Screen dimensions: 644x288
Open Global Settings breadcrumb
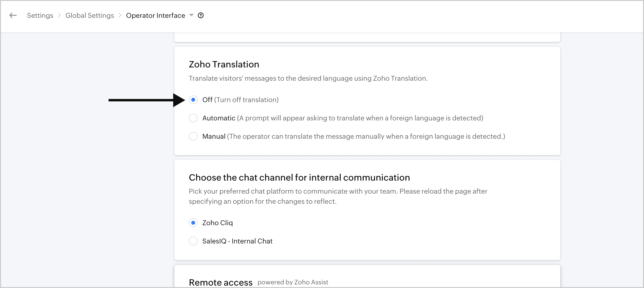coord(89,15)
